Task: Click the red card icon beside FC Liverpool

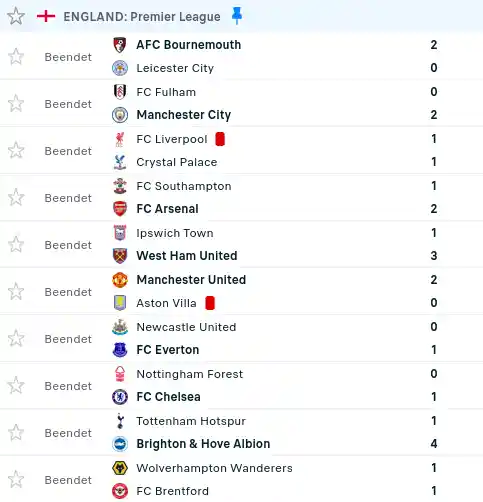Action: pos(220,139)
